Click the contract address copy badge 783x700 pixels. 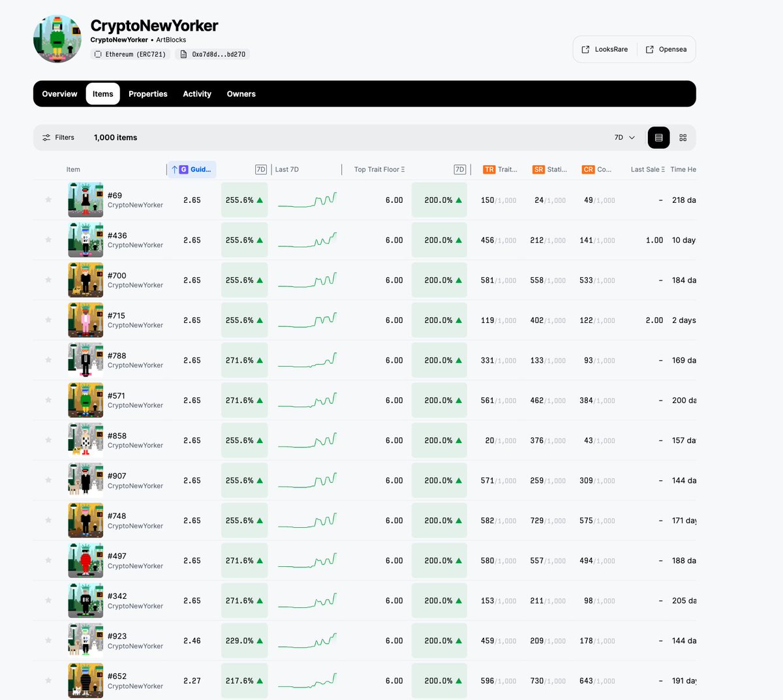tap(215, 54)
